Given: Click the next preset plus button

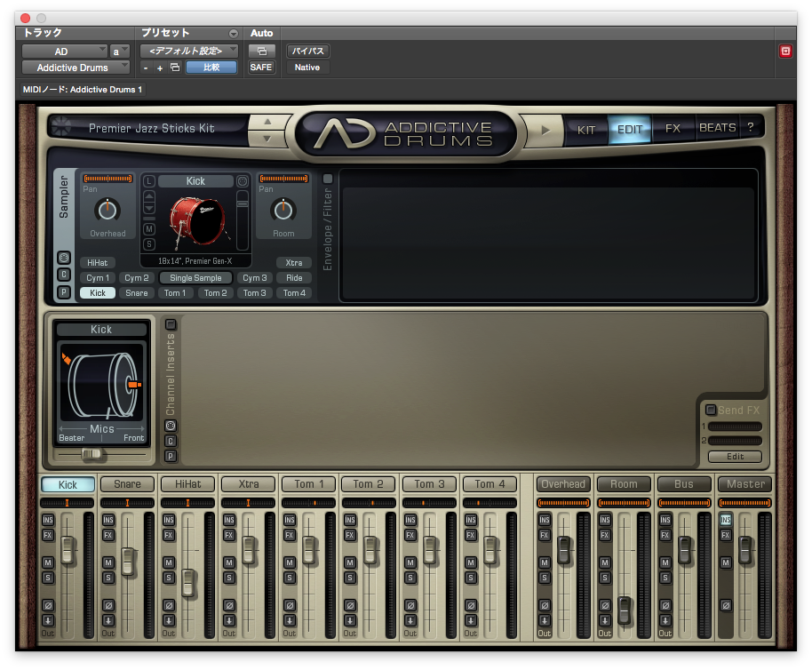Looking at the screenshot, I should pos(160,68).
